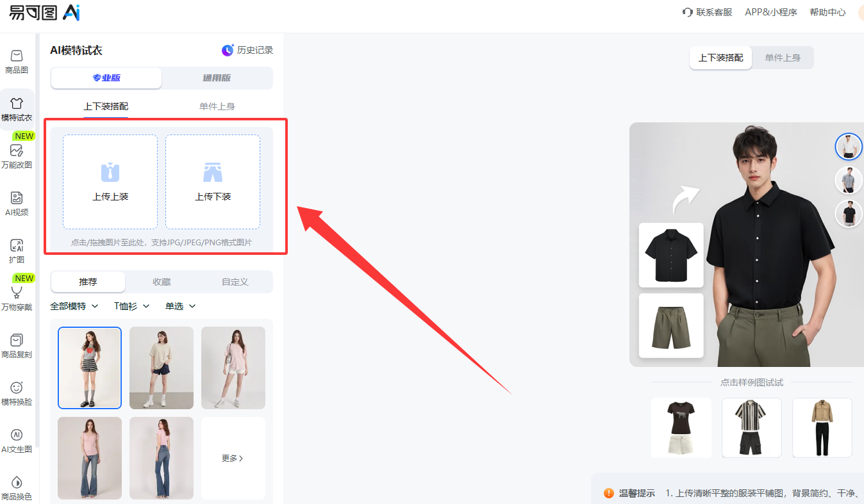The image size is (864, 504).
Task: Switch to 通用版 mode
Action: pyautogui.click(x=217, y=78)
